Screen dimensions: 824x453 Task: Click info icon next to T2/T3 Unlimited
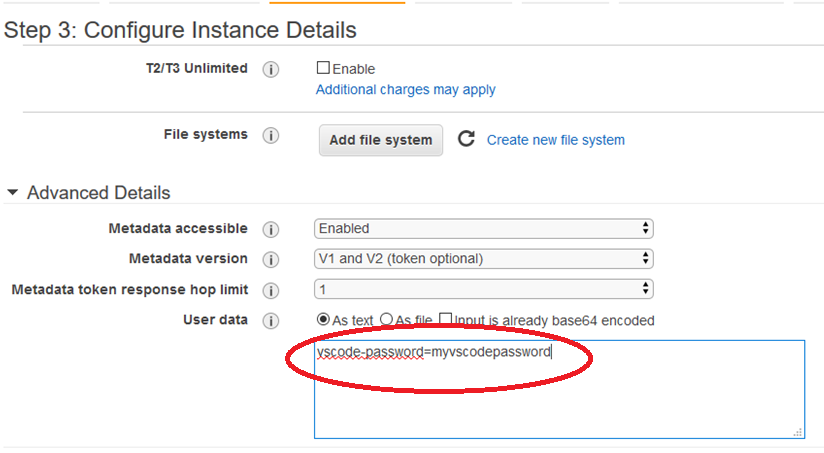coord(270,70)
